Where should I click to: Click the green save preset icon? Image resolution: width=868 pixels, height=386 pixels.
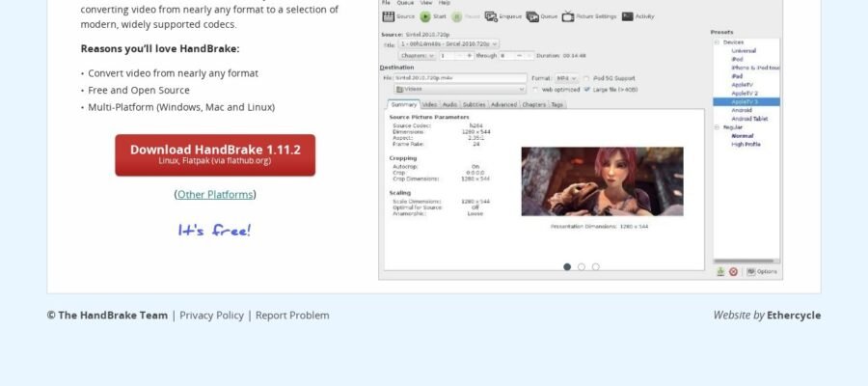720,271
